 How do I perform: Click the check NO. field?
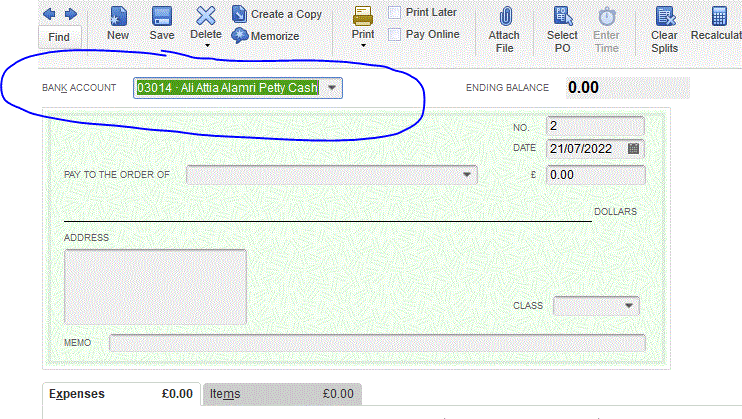point(595,126)
